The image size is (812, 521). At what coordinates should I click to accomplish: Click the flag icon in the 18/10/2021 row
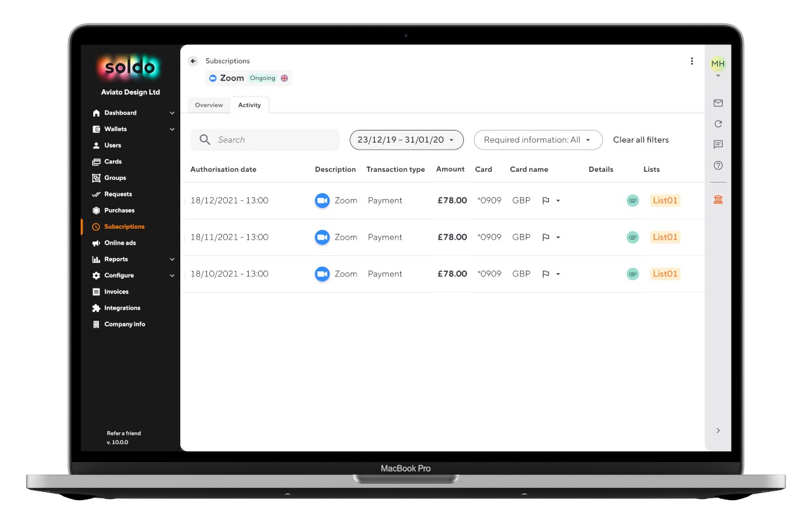tap(546, 274)
